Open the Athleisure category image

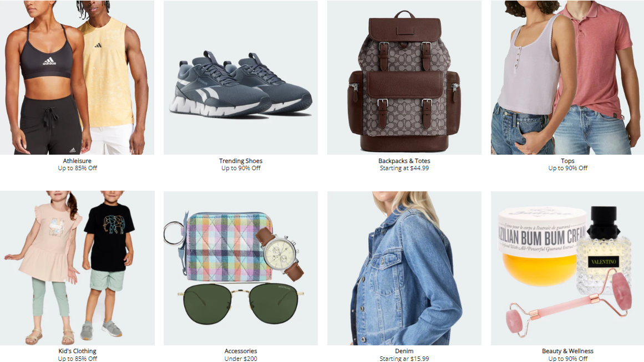coord(77,77)
